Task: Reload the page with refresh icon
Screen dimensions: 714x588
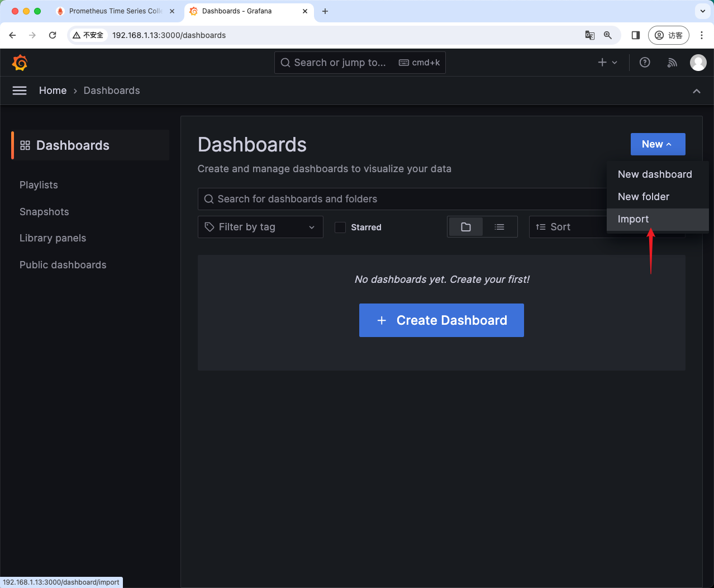Action: (53, 35)
